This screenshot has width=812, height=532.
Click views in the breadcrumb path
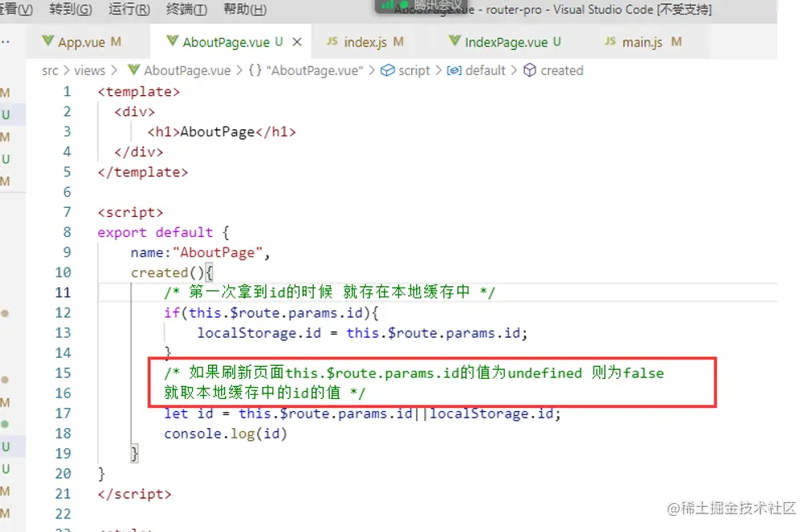(x=90, y=70)
